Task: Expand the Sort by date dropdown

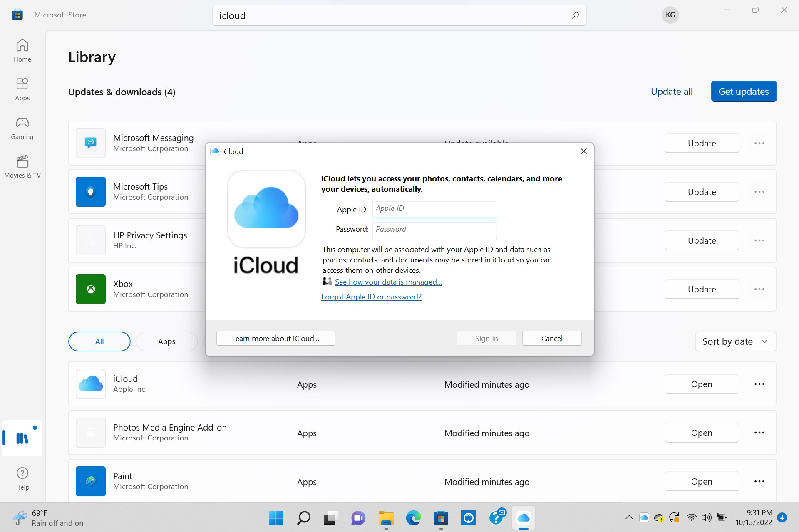Action: pos(735,341)
